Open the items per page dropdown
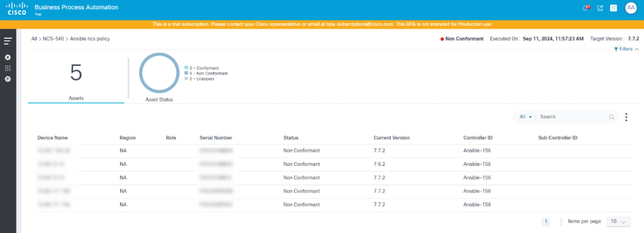Image resolution: width=644 pixels, height=233 pixels. (618, 221)
